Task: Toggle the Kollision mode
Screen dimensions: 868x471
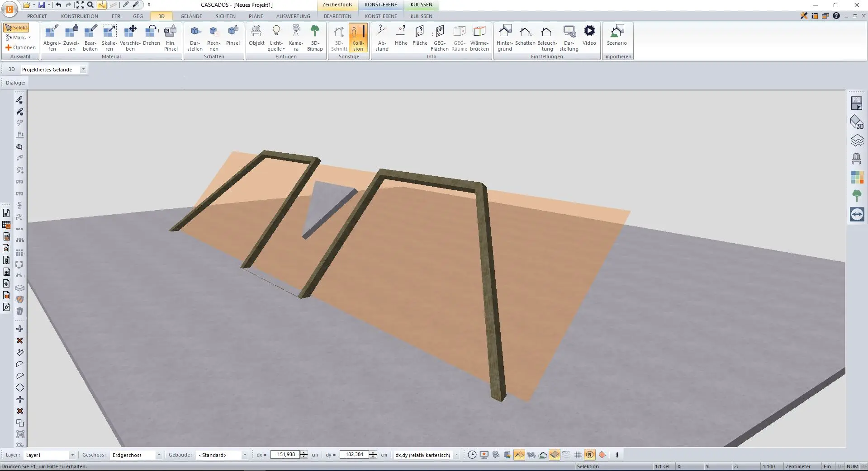Action: (x=358, y=38)
